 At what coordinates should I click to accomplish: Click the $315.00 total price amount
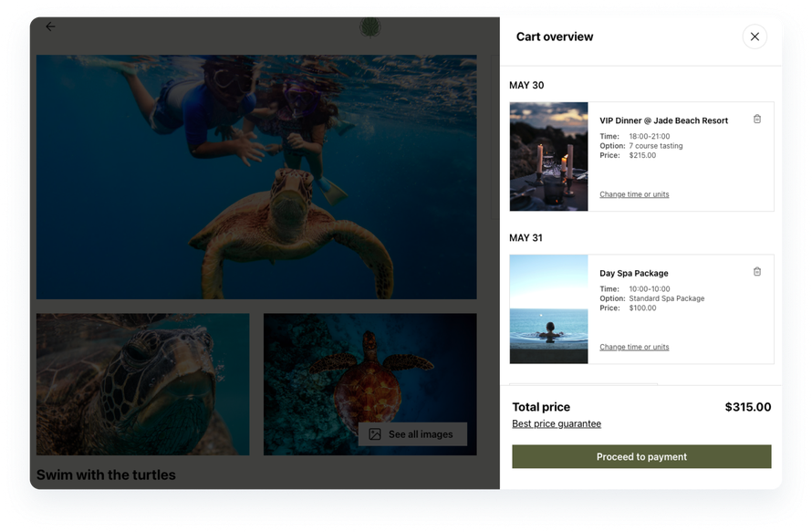[x=747, y=408]
